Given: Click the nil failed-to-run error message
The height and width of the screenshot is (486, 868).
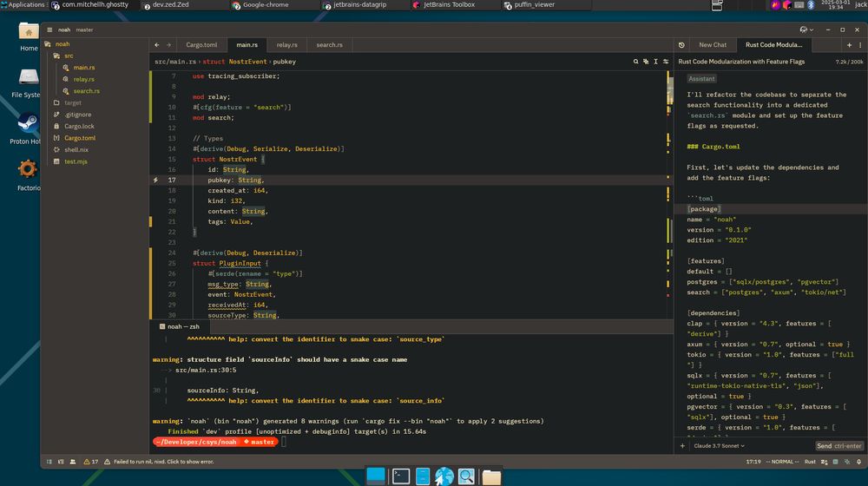Looking at the screenshot, I should [x=161, y=462].
